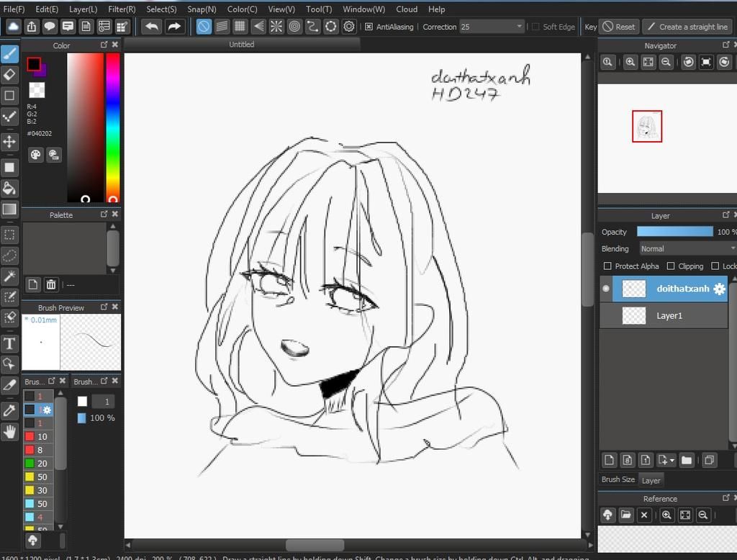Enable grid snap in toolbar
The width and height of the screenshot is (737, 560).
pyautogui.click(x=240, y=27)
